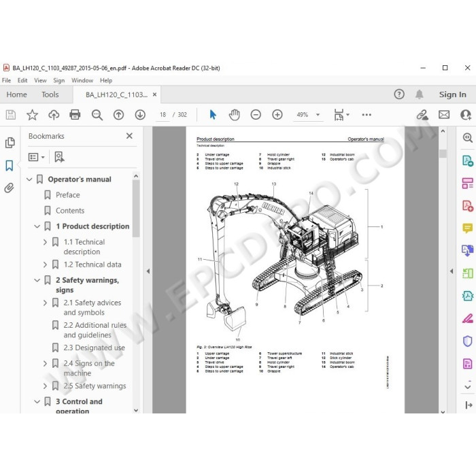
Task: Open Help question mark icon
Action: [x=399, y=95]
